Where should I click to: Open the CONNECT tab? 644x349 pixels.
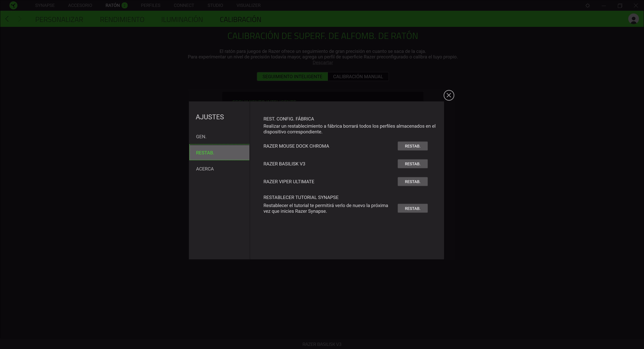pos(184,5)
